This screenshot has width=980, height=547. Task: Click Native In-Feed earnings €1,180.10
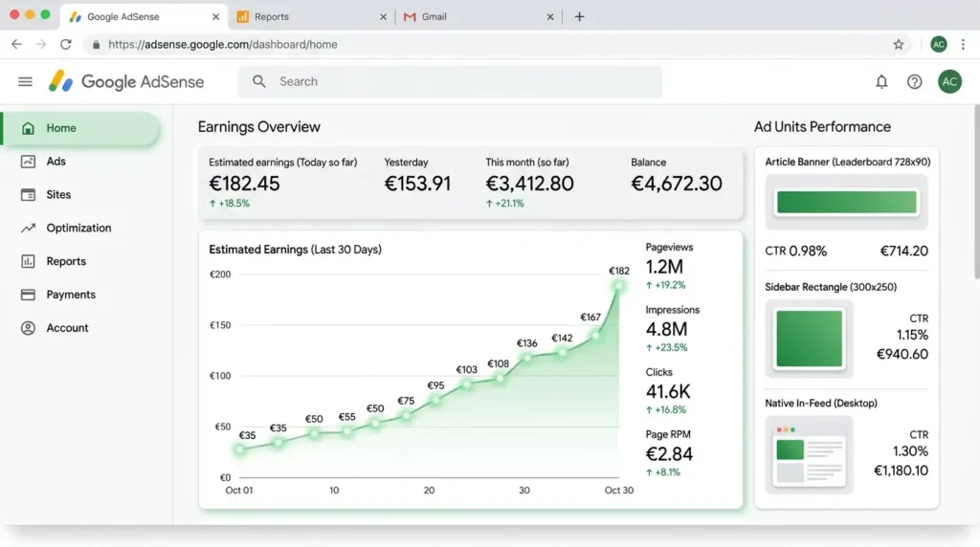901,470
